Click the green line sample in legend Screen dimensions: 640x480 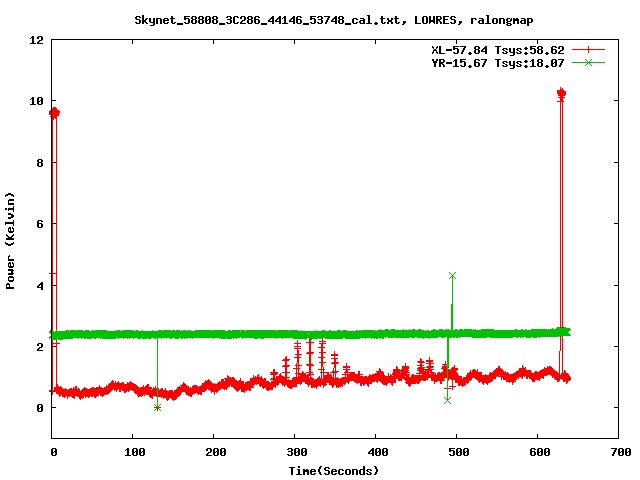coord(588,62)
